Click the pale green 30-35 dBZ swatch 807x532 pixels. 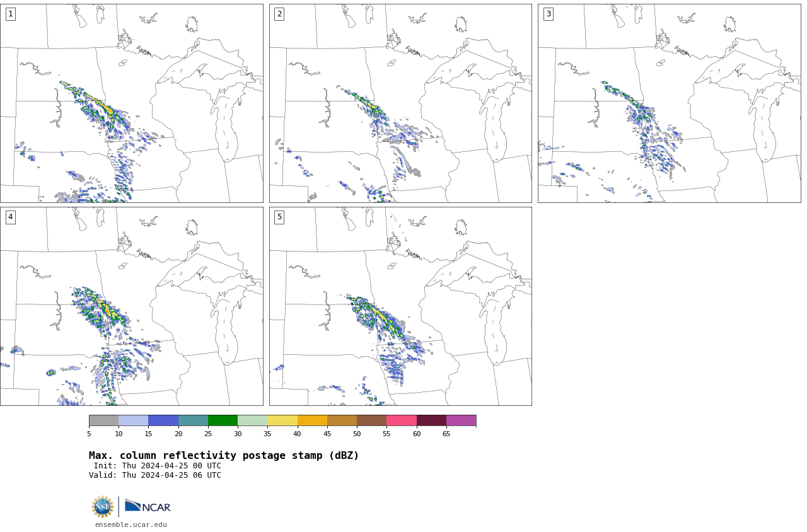point(252,420)
